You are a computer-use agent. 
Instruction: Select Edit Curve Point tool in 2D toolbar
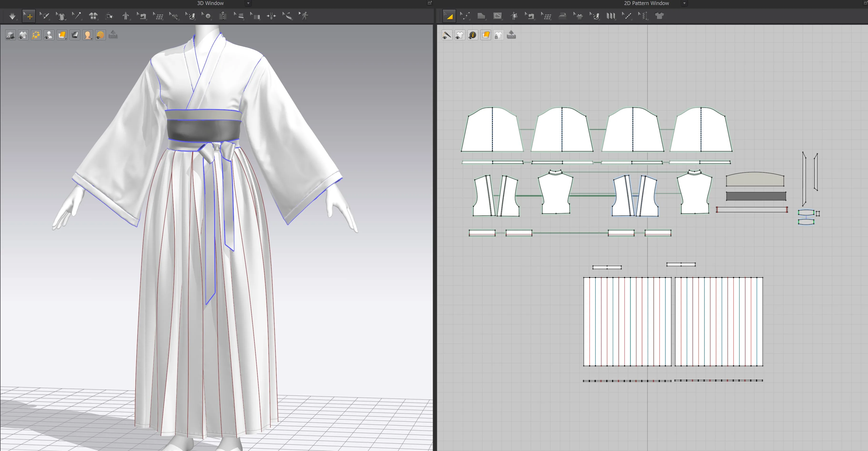465,16
